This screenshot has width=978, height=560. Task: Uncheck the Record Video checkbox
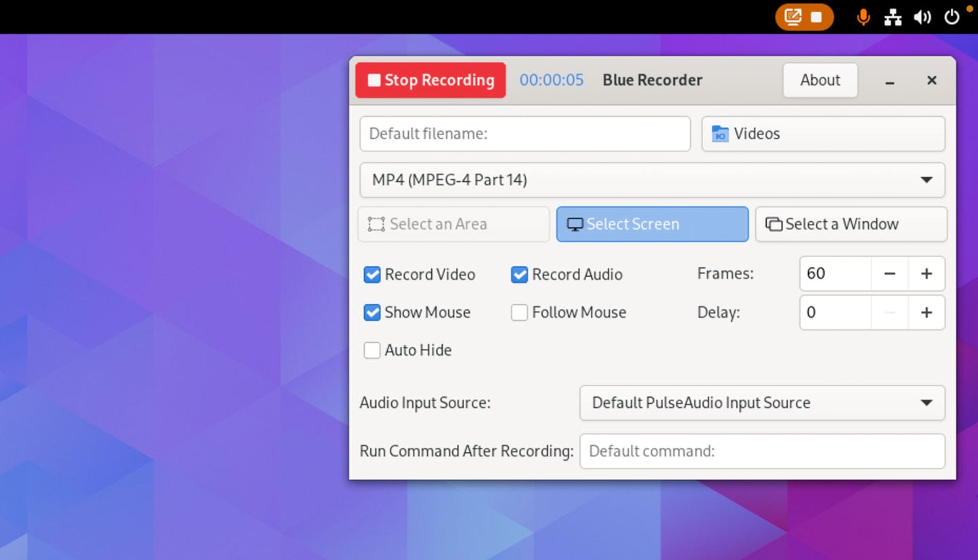coord(372,274)
